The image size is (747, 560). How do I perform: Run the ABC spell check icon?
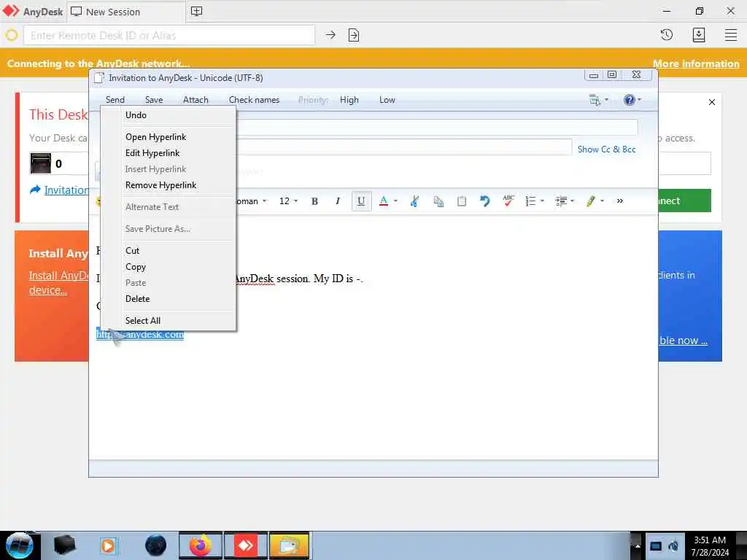[x=508, y=201]
